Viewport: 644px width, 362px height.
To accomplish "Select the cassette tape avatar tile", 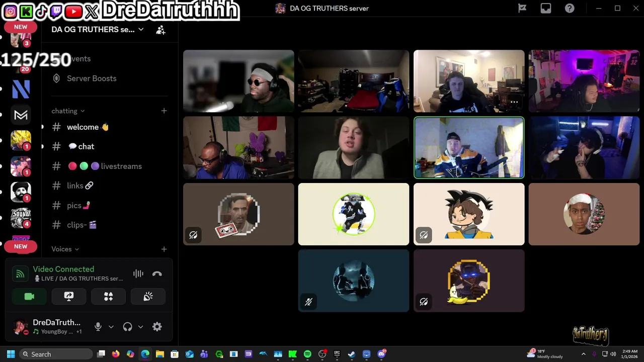I will point(238,214).
